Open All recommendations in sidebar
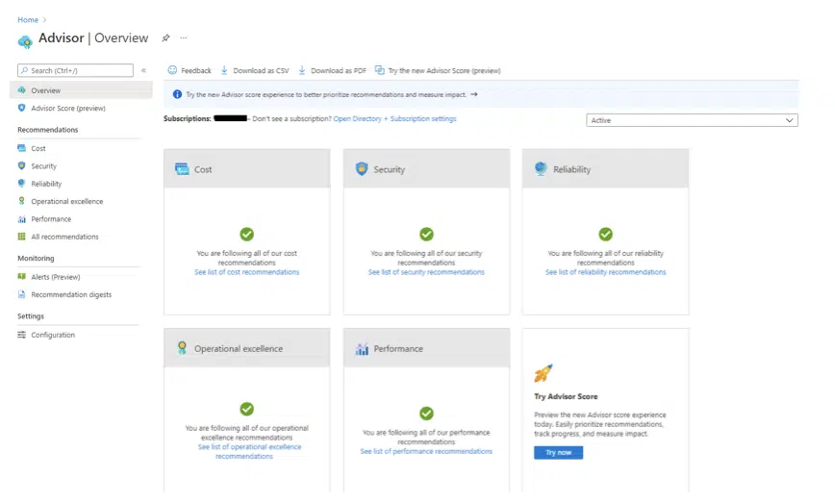Viewport: 835px width, 504px height. [x=65, y=237]
